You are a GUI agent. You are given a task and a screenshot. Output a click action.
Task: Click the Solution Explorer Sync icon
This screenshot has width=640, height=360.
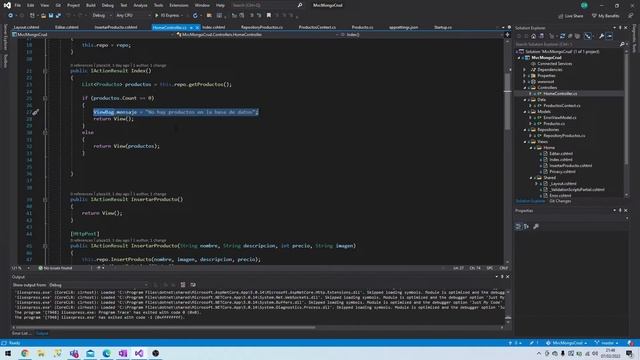(x=562, y=36)
